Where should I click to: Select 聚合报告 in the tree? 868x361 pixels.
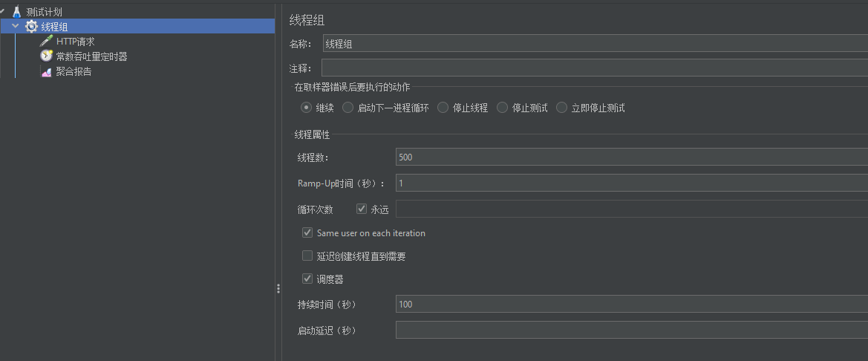[74, 72]
